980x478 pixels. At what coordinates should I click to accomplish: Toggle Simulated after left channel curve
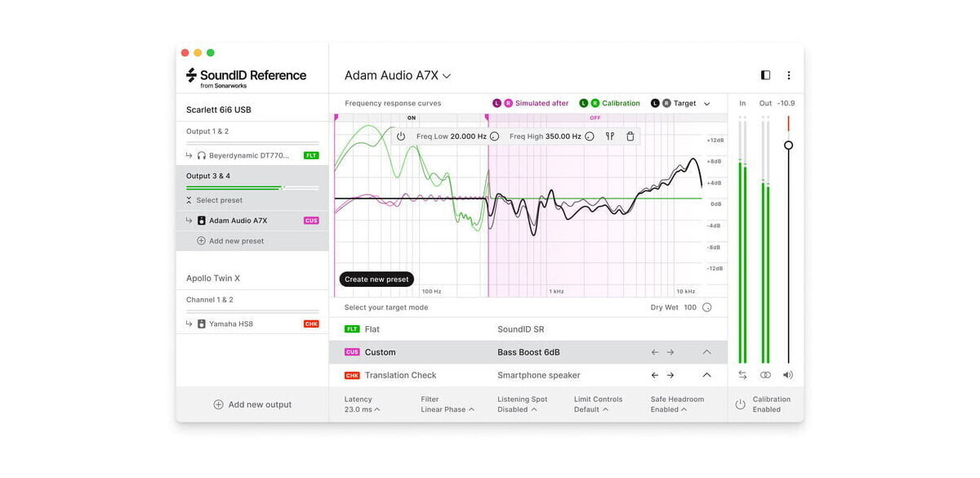point(497,104)
